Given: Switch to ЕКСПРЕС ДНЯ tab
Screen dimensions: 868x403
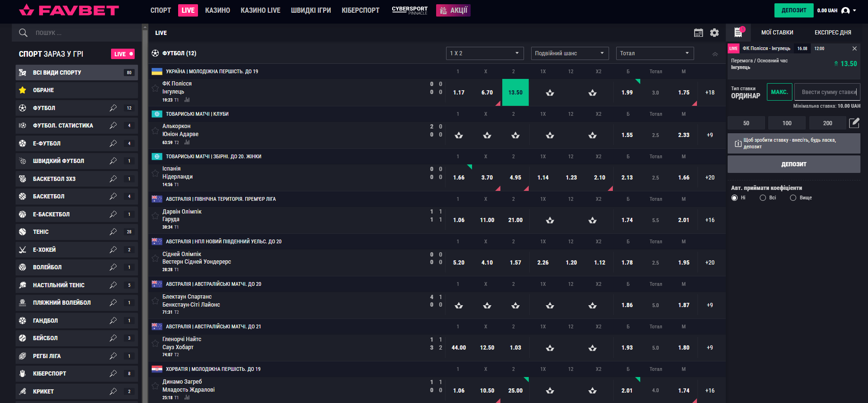Looking at the screenshot, I should point(833,33).
